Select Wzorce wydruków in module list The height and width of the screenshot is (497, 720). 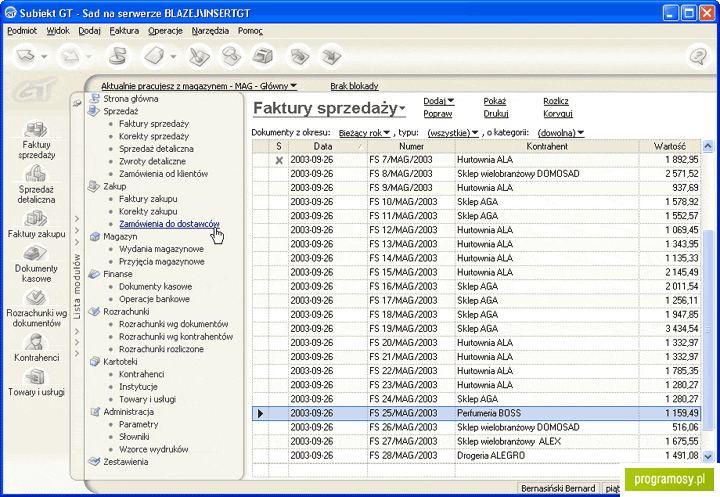click(153, 449)
